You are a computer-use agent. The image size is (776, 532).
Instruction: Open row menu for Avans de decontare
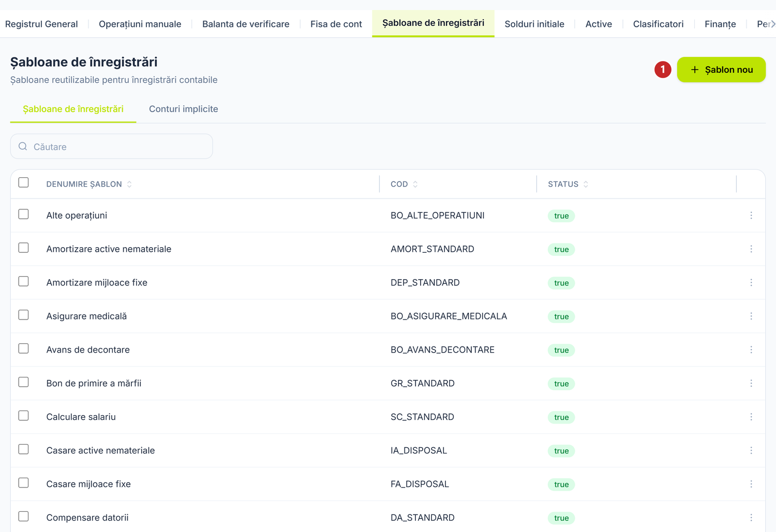click(x=751, y=350)
